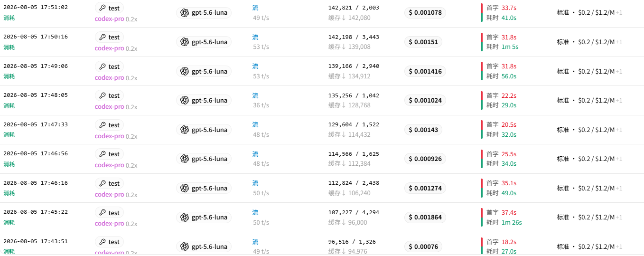Open the $ 0.001416 cost tag
This screenshot has width=644, height=256.
(425, 71)
